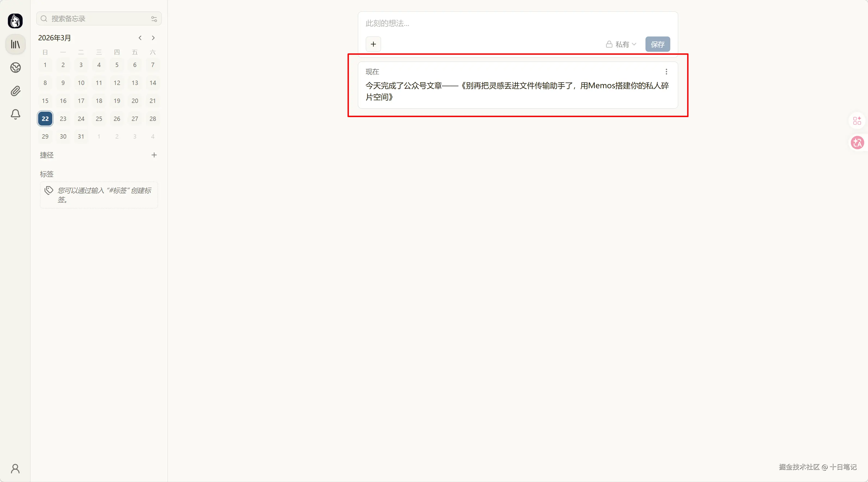Open the memo's three-dot options menu
868x482 pixels.
click(x=666, y=71)
